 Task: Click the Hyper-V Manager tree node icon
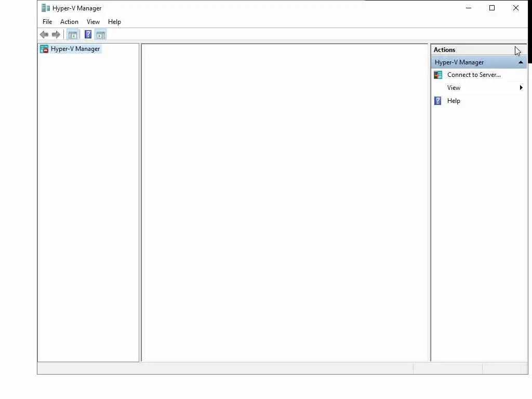[44, 49]
